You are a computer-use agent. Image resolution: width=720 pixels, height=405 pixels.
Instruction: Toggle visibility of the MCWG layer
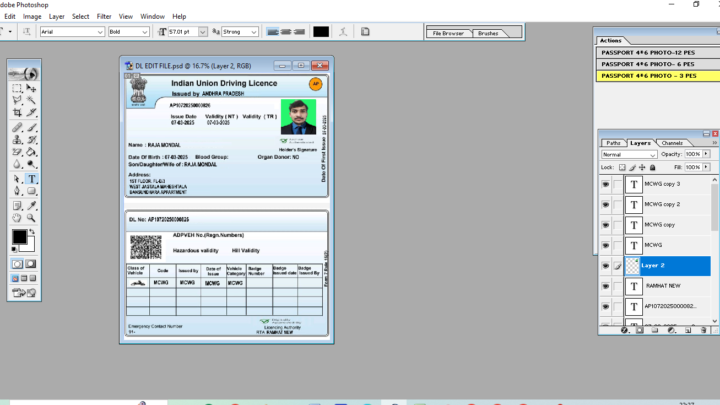[606, 245]
